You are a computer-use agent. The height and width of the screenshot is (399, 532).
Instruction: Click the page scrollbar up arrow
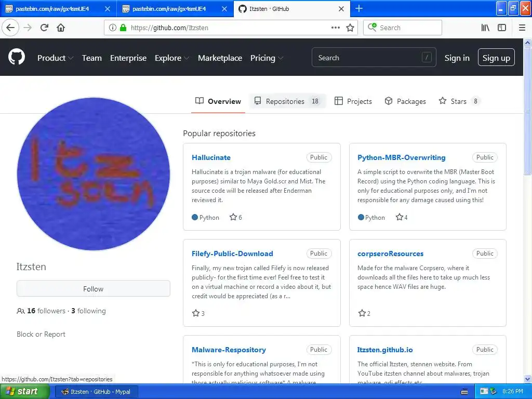coord(528,43)
